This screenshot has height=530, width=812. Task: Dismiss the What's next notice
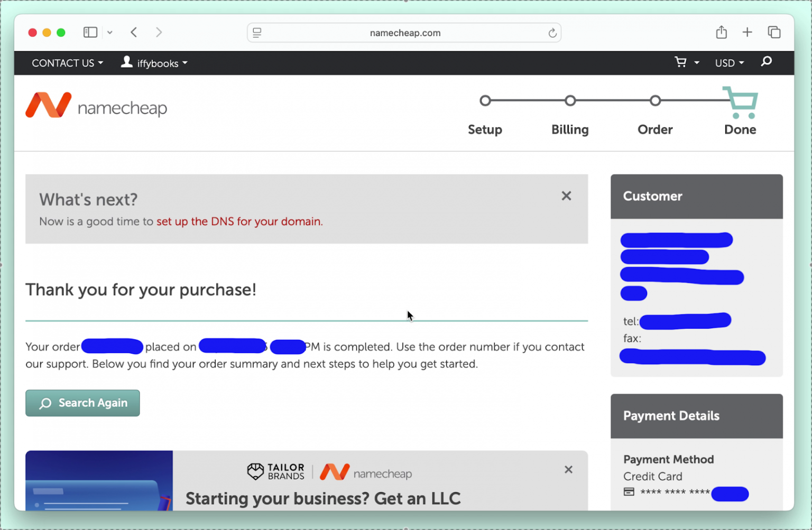pyautogui.click(x=566, y=196)
